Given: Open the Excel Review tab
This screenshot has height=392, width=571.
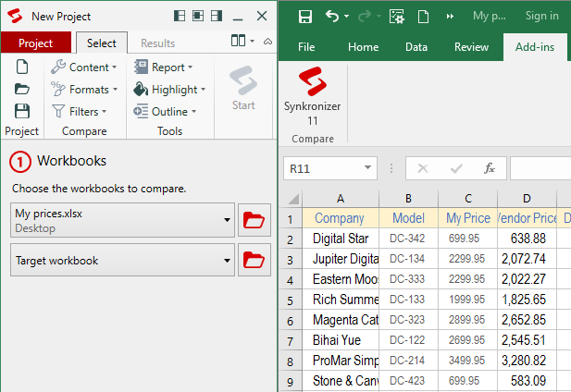Looking at the screenshot, I should pos(471,47).
